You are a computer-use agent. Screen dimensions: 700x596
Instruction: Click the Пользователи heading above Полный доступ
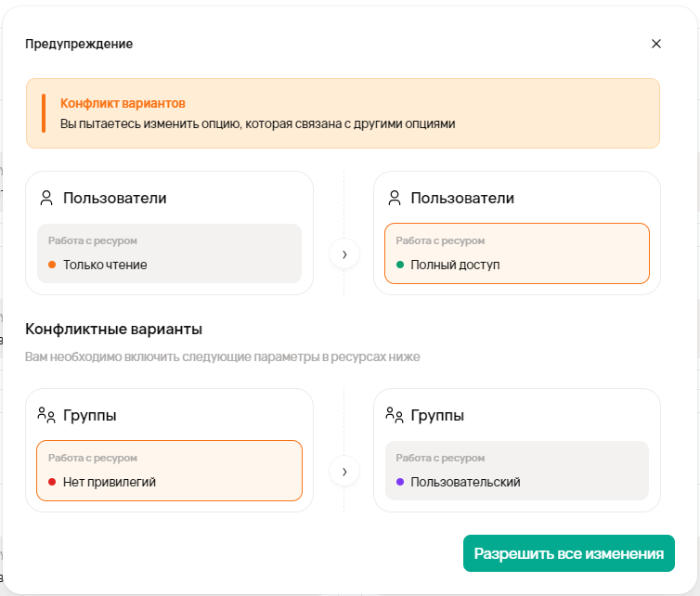[x=462, y=198]
